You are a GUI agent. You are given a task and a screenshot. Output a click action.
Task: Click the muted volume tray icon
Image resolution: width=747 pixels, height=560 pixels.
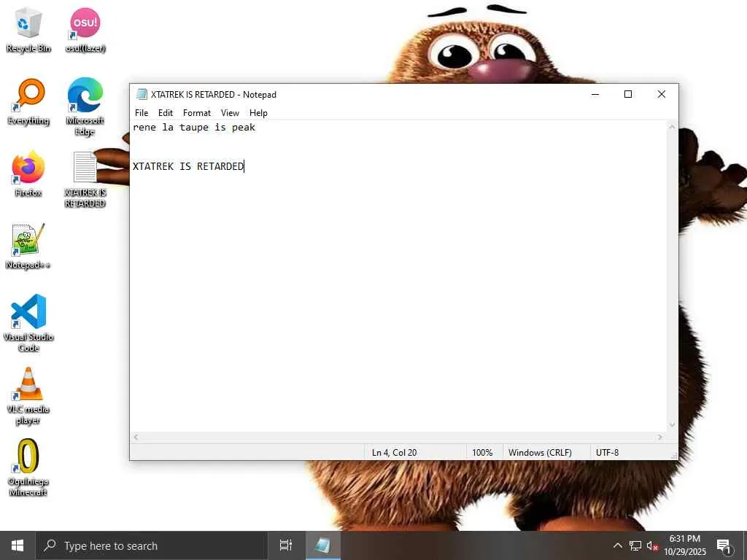click(652, 545)
